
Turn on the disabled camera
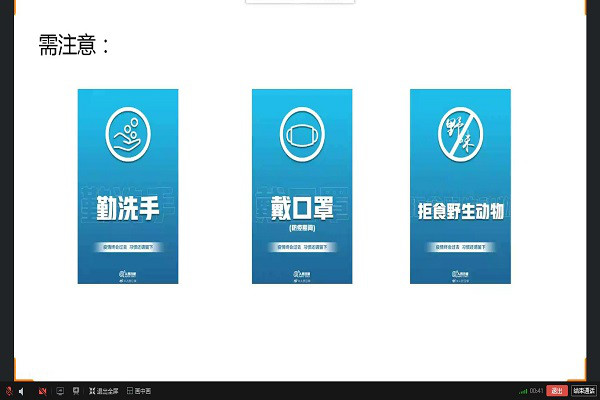41,390
